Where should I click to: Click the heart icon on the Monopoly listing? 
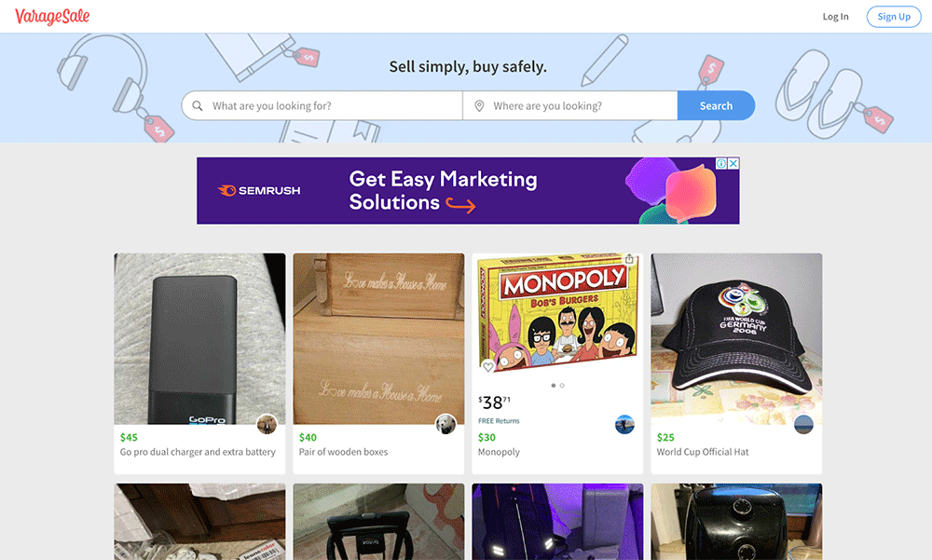pos(487,367)
